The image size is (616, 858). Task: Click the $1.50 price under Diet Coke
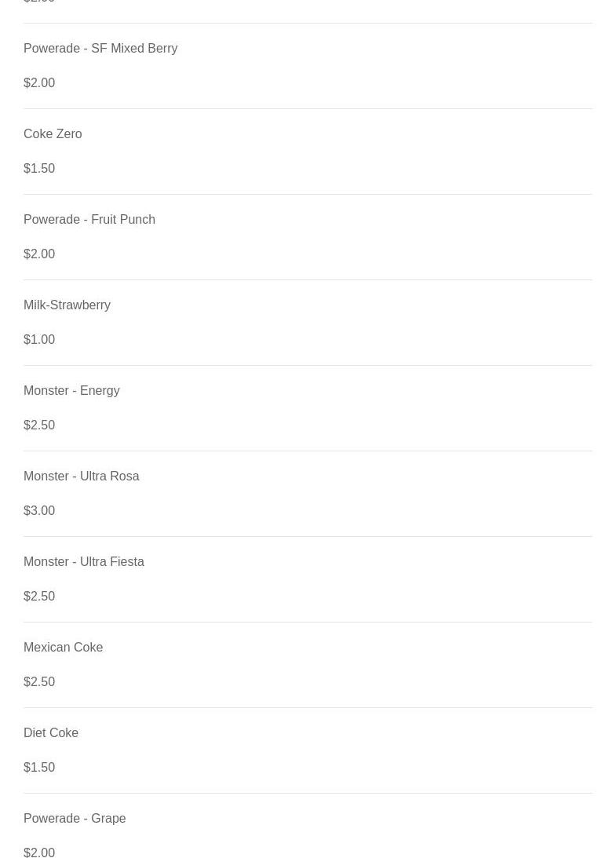tap(39, 768)
